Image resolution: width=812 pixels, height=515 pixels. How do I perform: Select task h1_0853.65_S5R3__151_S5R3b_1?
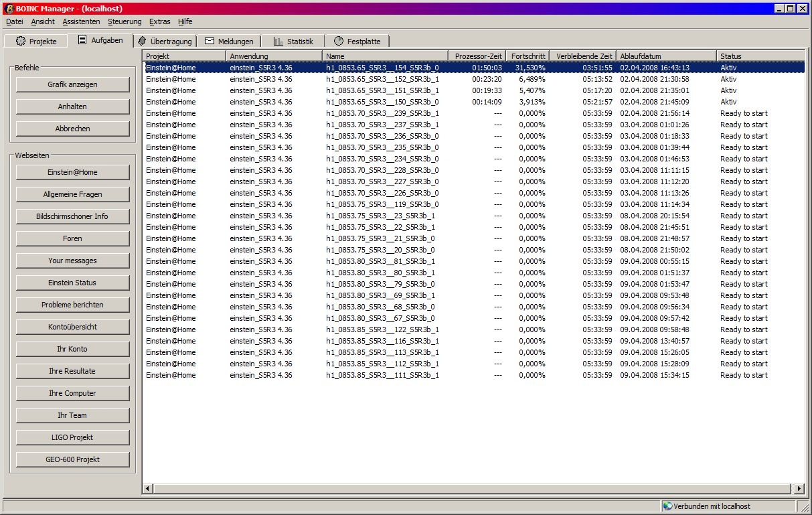click(474, 90)
